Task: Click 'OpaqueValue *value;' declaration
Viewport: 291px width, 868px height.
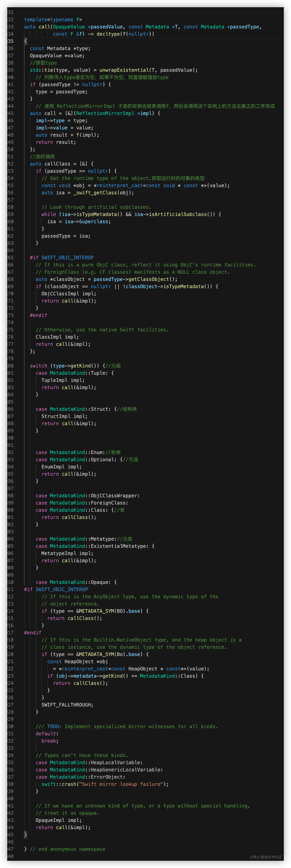Action: pos(57,56)
